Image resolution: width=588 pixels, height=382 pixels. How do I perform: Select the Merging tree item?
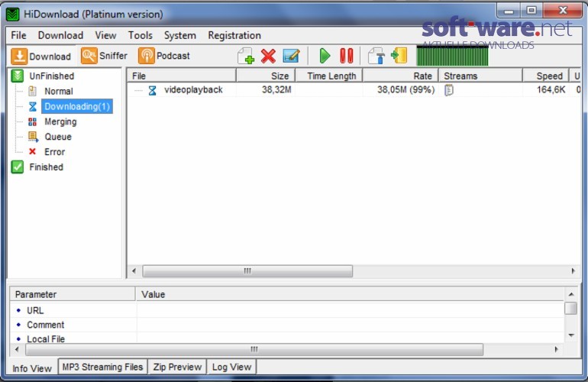pos(60,121)
